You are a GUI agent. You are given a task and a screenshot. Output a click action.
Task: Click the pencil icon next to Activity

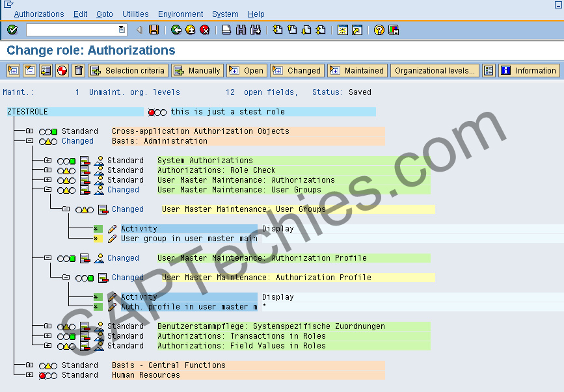[111, 229]
